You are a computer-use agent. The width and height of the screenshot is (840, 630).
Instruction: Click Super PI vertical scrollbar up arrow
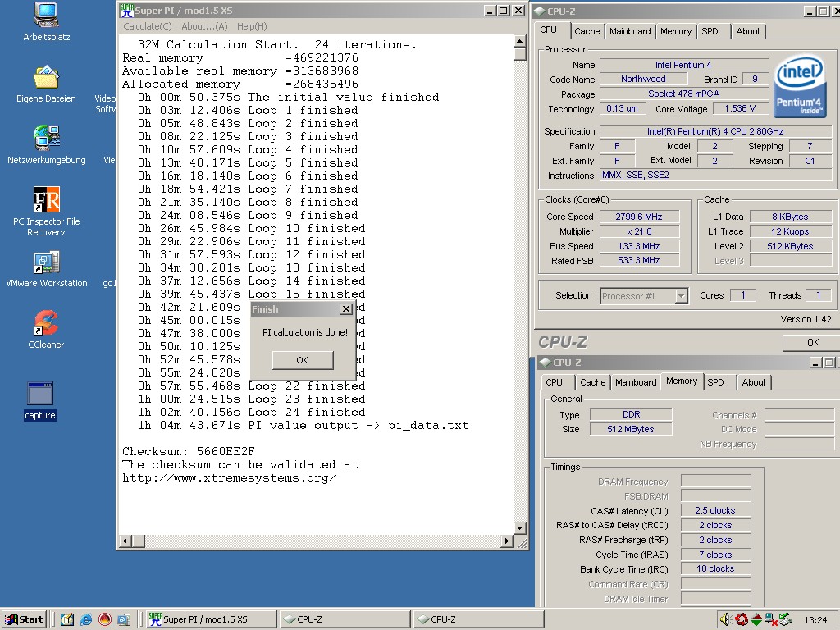pos(519,41)
